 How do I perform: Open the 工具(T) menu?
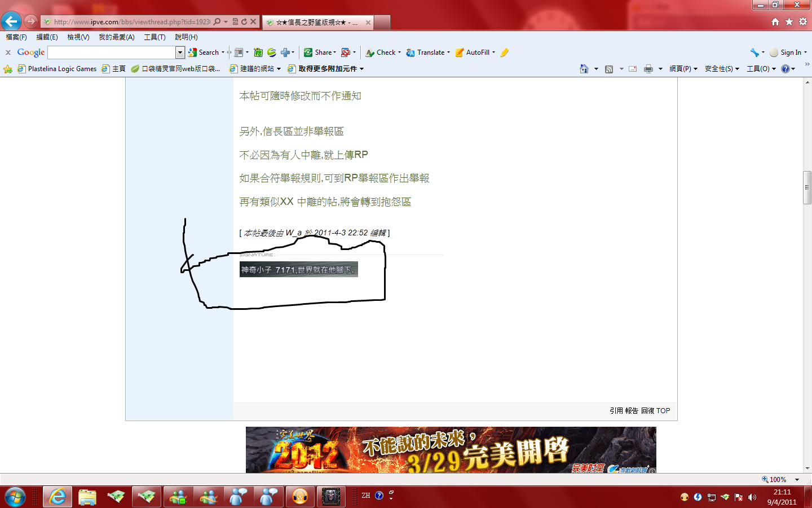(x=155, y=37)
